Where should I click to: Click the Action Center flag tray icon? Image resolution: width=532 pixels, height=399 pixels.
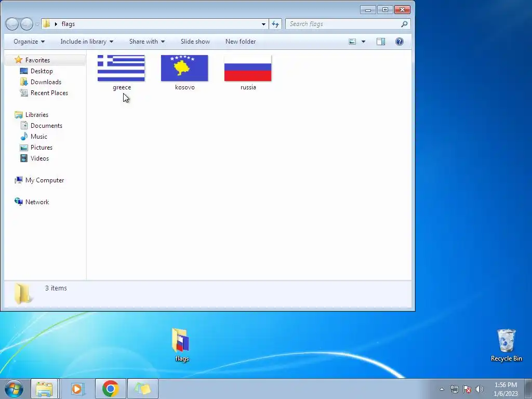[467, 389]
